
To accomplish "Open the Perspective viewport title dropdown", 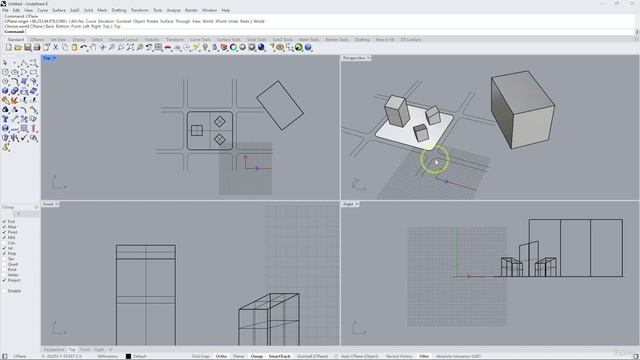I will coord(369,58).
